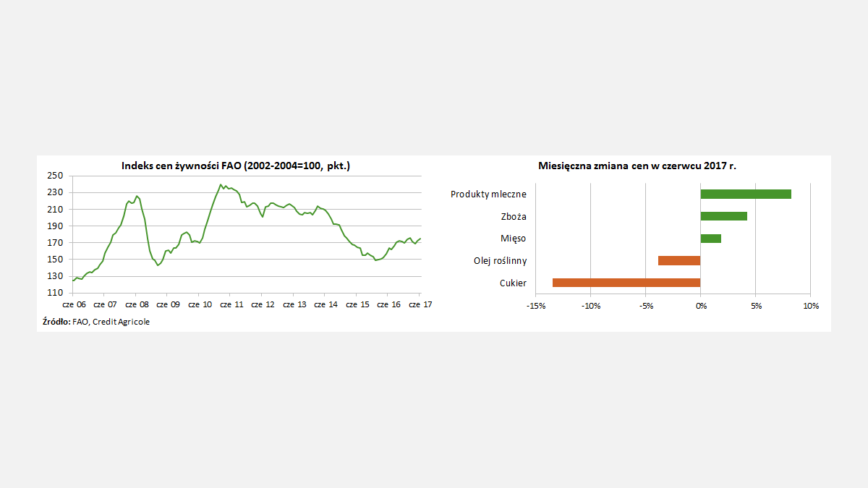Click the 'Produkty mleczne' category label
This screenshot has width=868, height=488.
488,194
